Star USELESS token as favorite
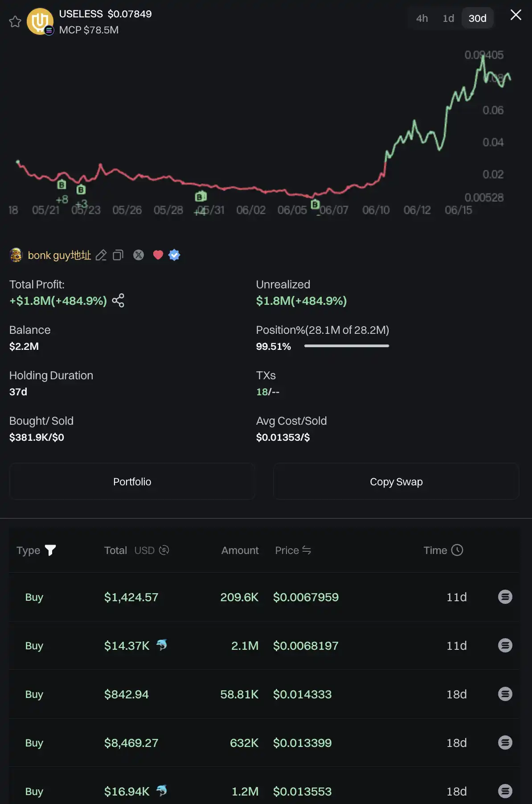 (x=15, y=21)
